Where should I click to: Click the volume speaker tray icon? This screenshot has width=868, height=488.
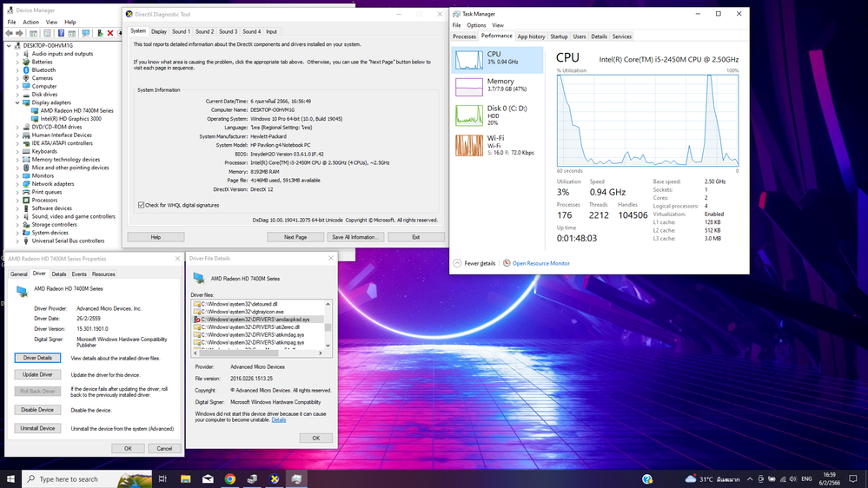click(792, 479)
